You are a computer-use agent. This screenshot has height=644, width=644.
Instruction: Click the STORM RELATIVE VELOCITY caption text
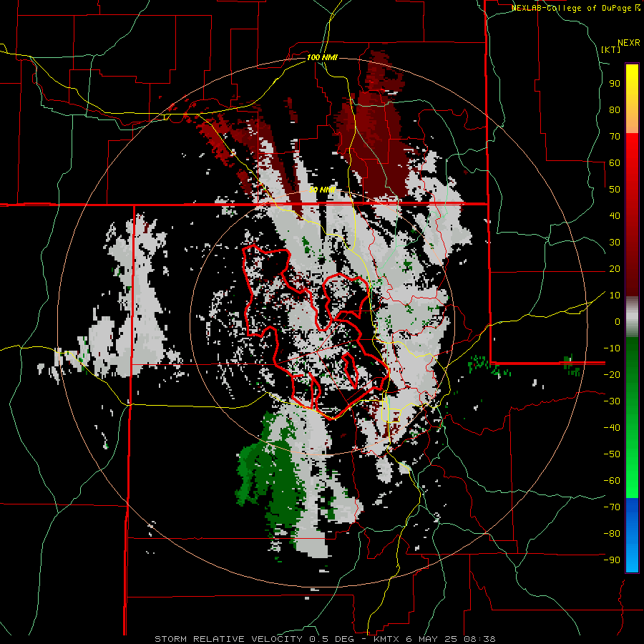228,639
